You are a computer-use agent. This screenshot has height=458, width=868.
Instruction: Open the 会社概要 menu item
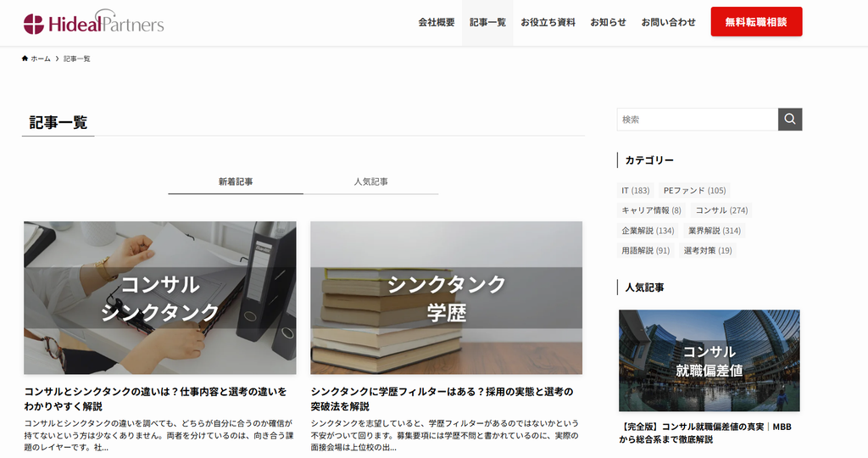coord(437,22)
